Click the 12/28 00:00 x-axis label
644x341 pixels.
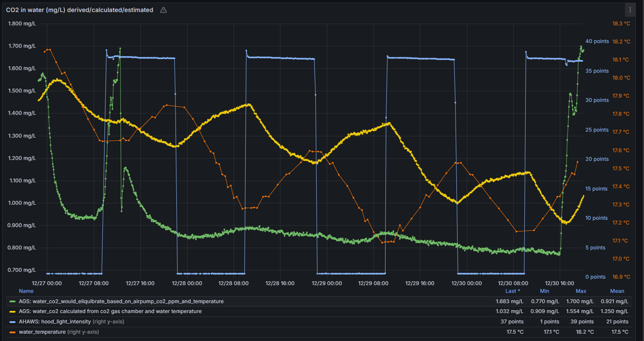pos(187,283)
